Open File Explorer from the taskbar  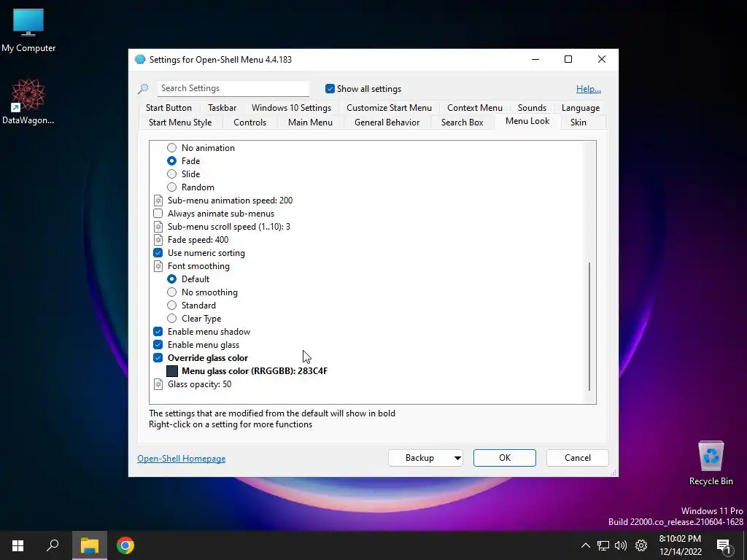(90, 545)
